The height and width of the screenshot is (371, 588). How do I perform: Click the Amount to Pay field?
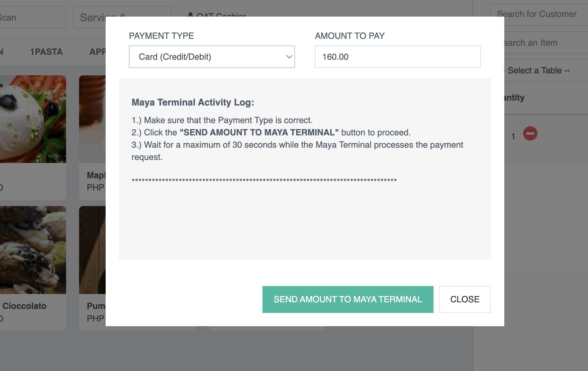[x=398, y=57]
